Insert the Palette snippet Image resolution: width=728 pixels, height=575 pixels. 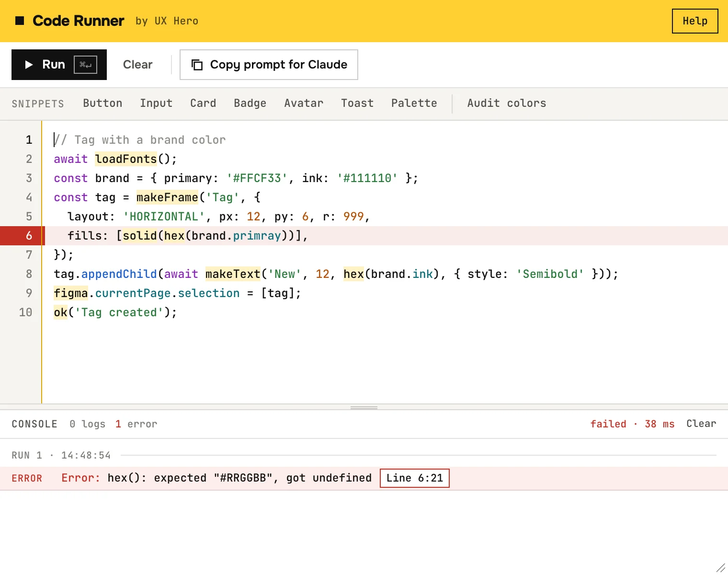click(x=414, y=103)
